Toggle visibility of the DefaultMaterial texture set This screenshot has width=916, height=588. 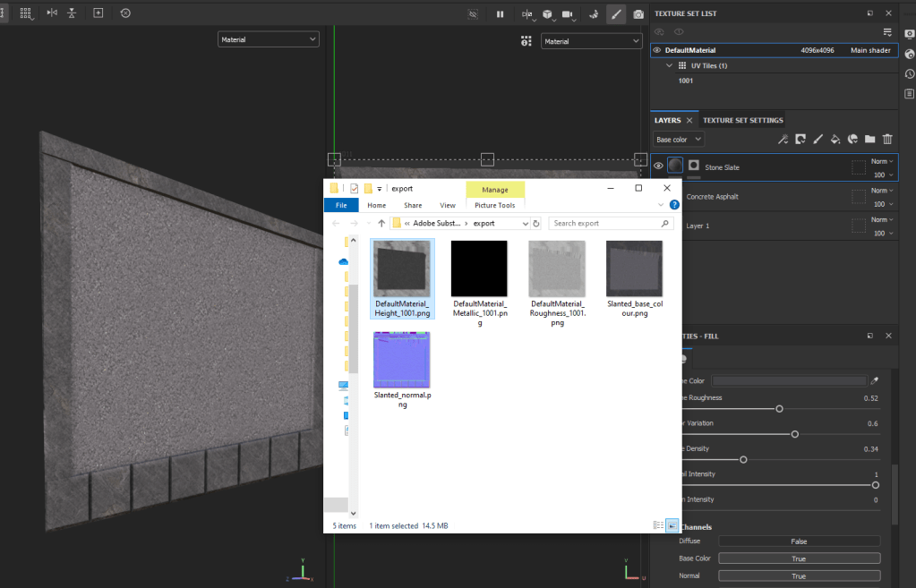pos(657,50)
